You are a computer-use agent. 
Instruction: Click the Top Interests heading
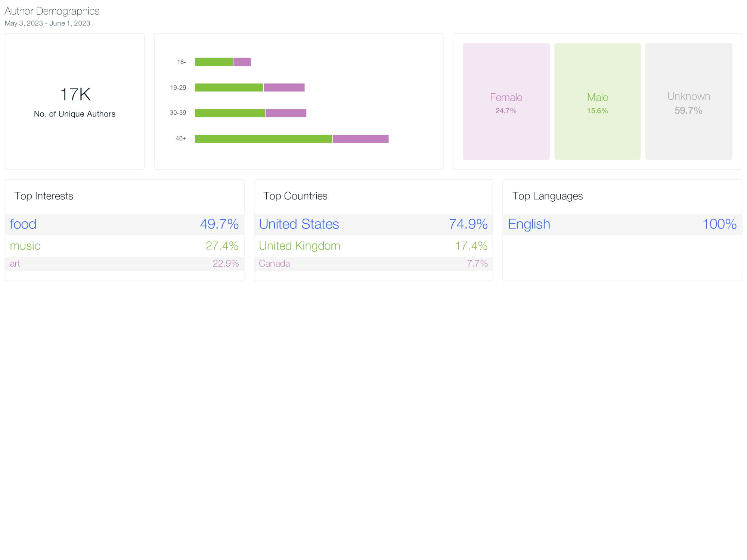click(44, 196)
